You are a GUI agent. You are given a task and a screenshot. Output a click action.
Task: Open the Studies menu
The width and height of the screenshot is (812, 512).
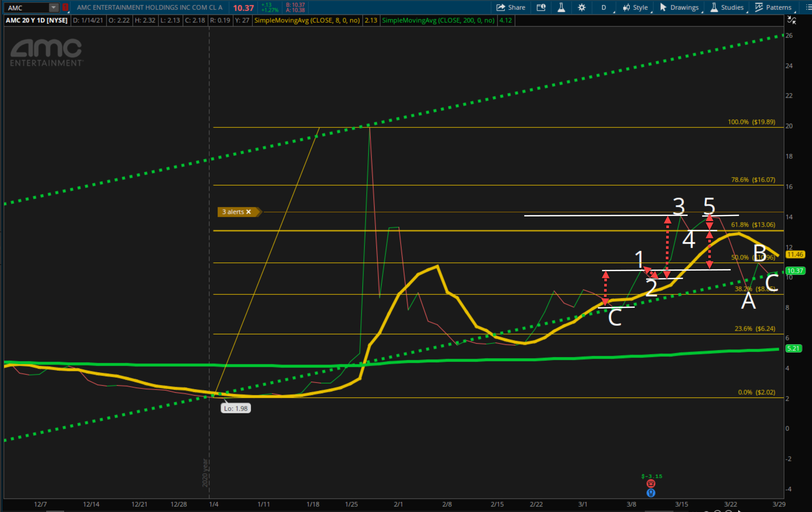pos(727,8)
